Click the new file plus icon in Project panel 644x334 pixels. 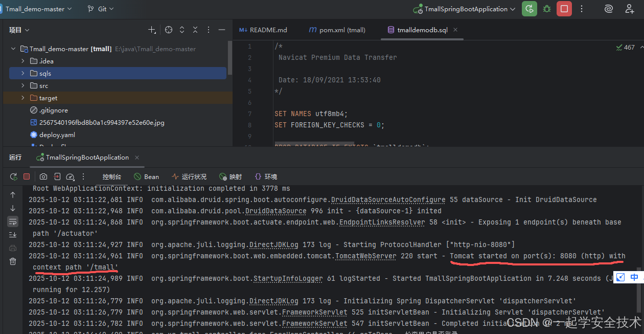152,30
